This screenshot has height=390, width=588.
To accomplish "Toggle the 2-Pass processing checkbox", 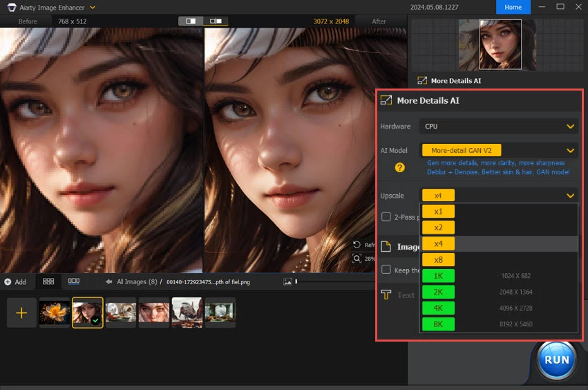I will tap(386, 216).
